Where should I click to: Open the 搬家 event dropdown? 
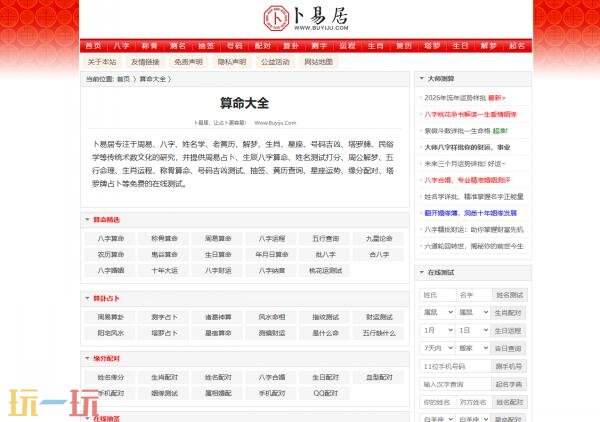coord(474,348)
